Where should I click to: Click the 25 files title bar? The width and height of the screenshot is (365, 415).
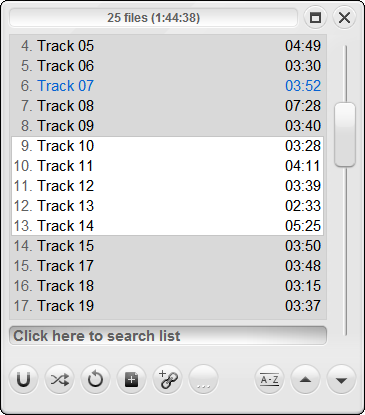point(153,17)
